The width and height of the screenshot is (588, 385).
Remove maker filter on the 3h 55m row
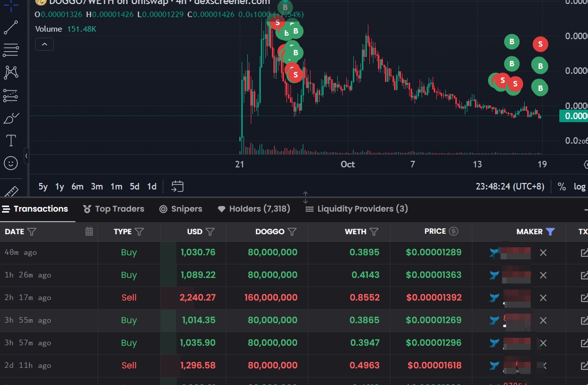[543, 320]
